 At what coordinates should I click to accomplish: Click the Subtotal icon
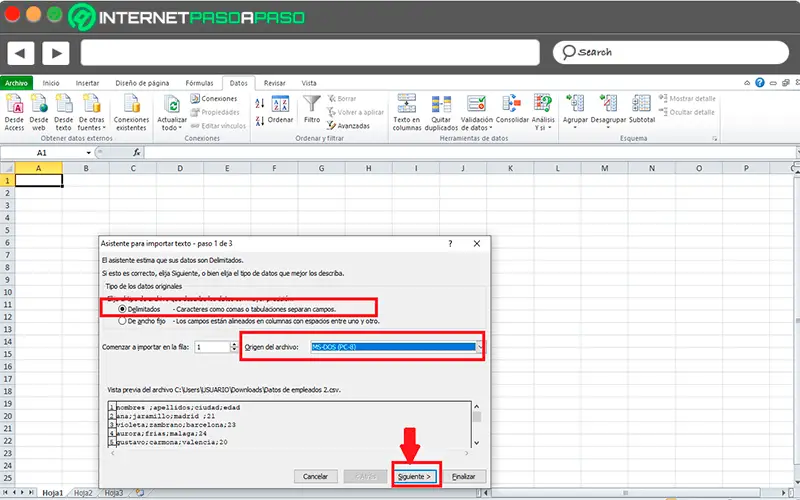(x=641, y=109)
